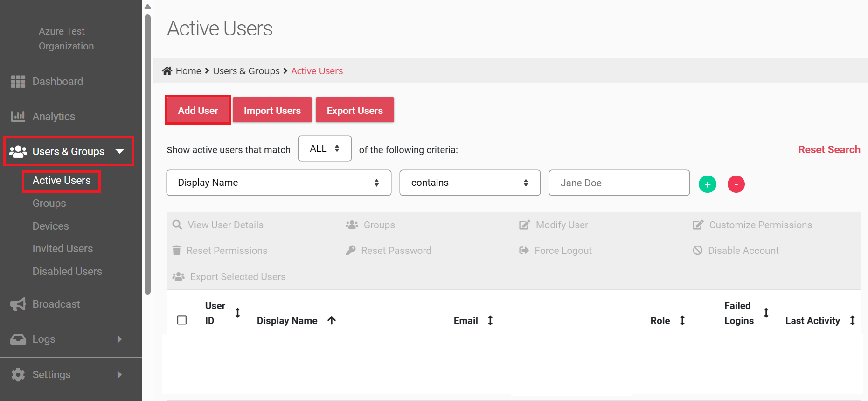
Task: Select Active Users in the sidebar
Action: pos(62,181)
